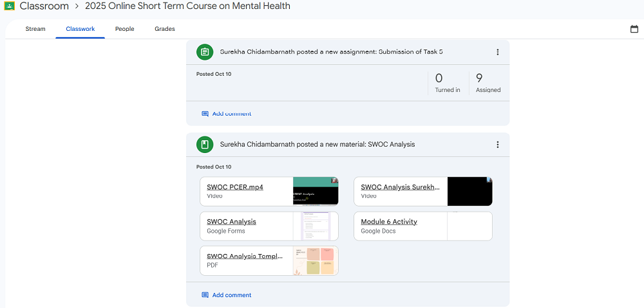Screen dimensions: 644x308
Task: Click the Classroom breadcrumb link
Action: (44, 6)
